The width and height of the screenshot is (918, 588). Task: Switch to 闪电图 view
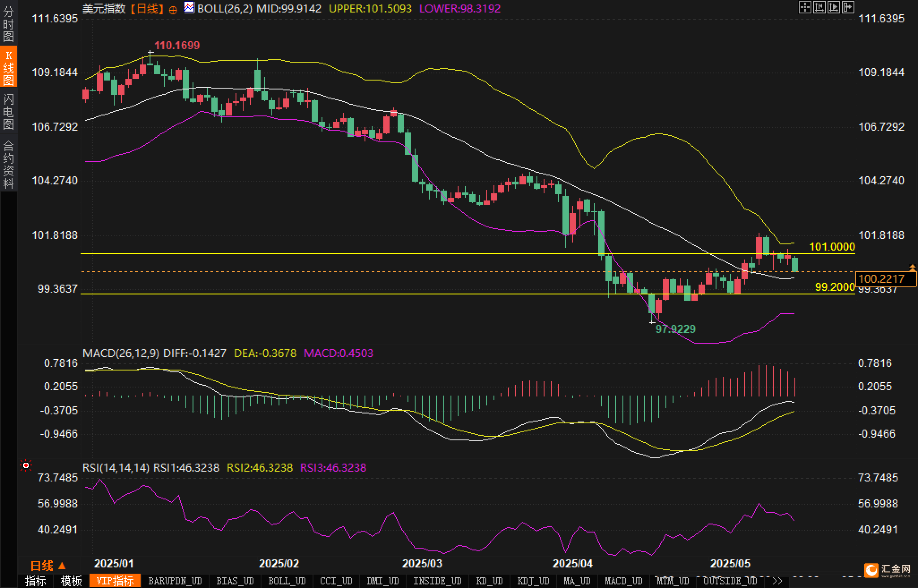click(8, 111)
